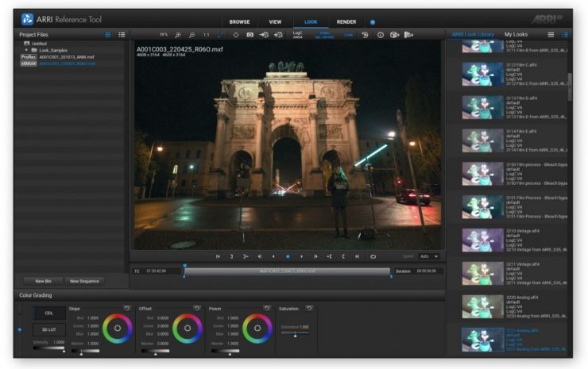Viewport: 588px width, 369px height.
Task: Open the LogC AWG4 color space dropdown
Action: pyautogui.click(x=297, y=35)
